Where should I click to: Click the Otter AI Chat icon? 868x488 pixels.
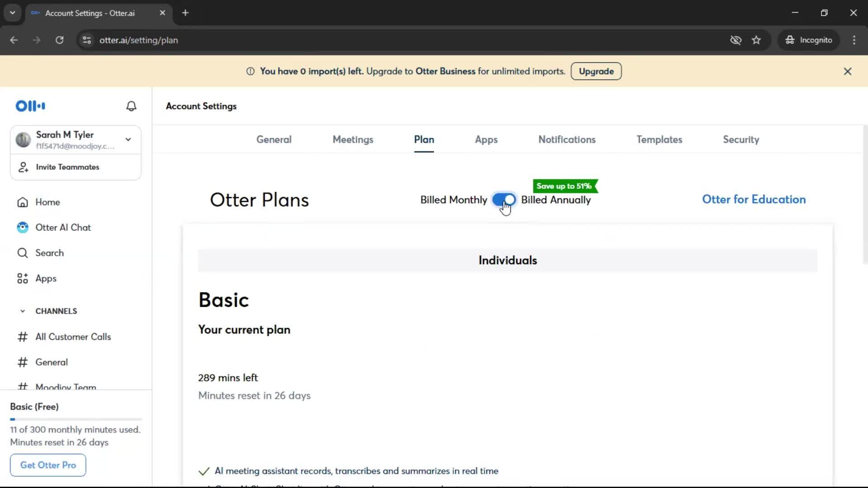[23, 227]
